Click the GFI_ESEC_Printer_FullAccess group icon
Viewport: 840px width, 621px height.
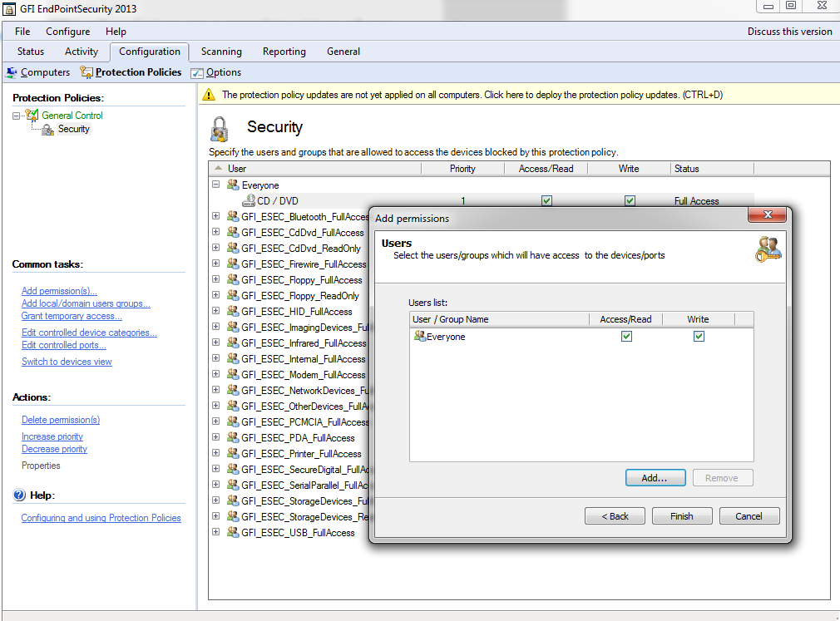point(233,453)
